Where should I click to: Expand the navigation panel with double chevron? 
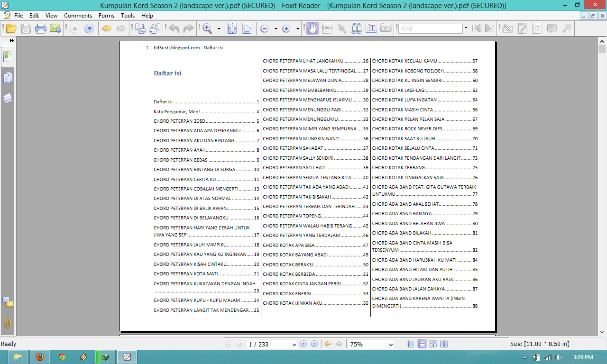[x=11, y=41]
